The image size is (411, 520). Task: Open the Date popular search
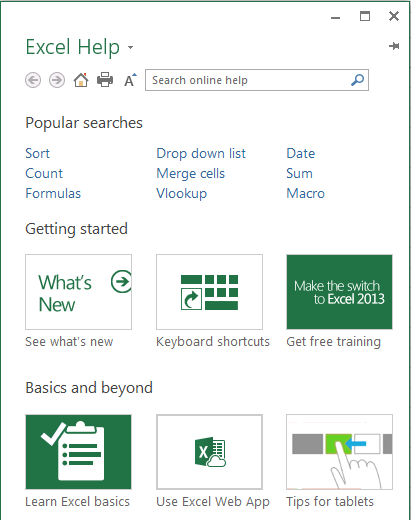click(301, 153)
